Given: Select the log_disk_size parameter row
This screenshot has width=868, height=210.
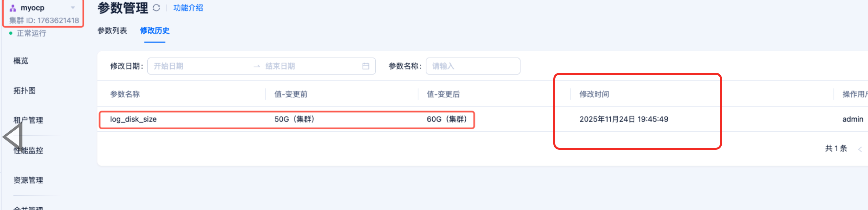Looking at the screenshot, I should pyautogui.click(x=133, y=119).
